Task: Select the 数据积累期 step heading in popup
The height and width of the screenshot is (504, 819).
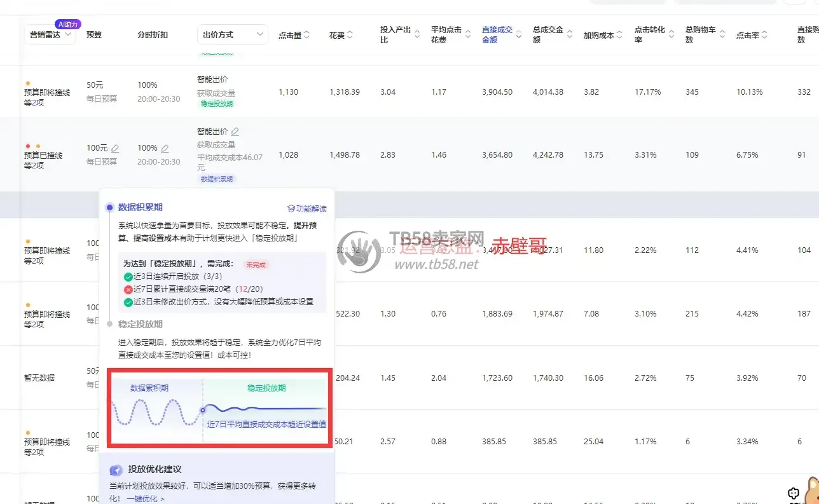Action: [141, 207]
